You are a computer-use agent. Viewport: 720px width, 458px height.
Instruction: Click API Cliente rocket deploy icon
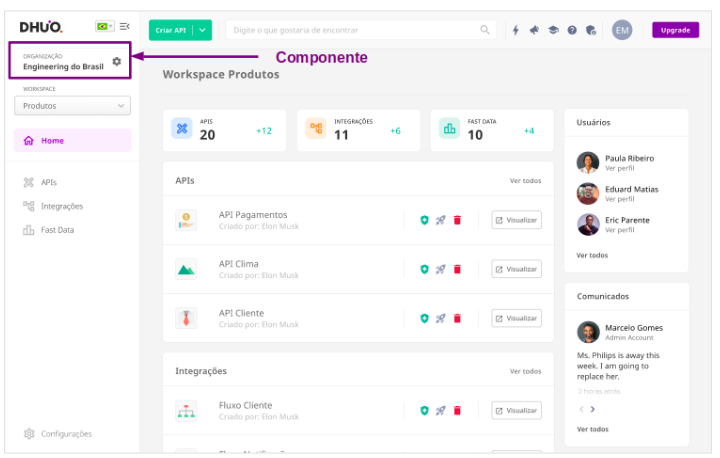440,319
